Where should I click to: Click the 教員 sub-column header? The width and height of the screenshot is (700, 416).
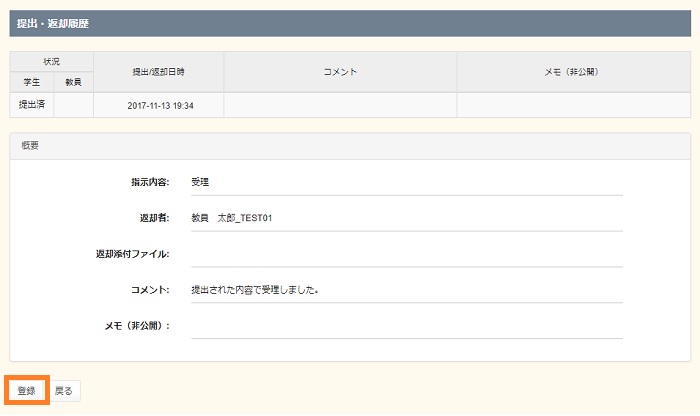73,82
